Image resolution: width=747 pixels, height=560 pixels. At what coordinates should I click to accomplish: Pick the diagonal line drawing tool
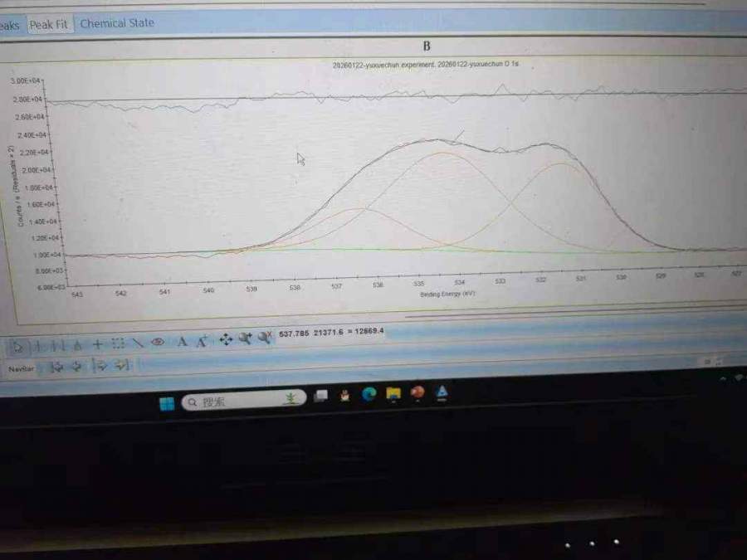(138, 343)
